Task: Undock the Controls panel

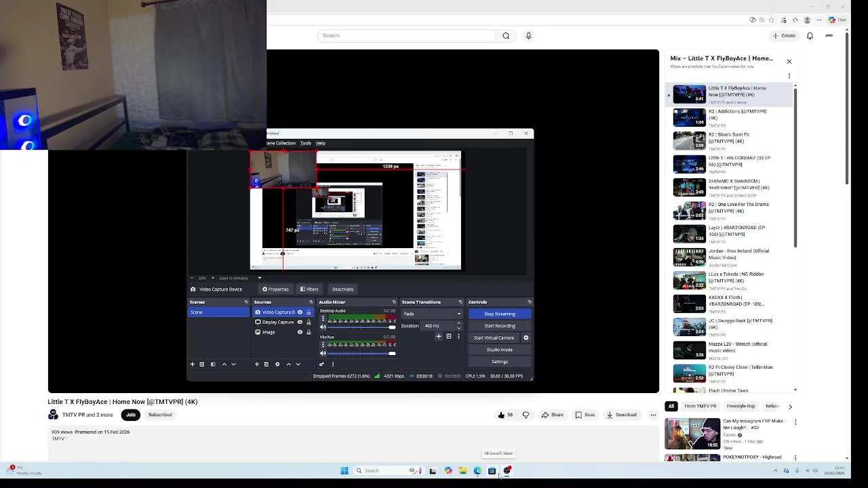Action: pyautogui.click(x=529, y=302)
